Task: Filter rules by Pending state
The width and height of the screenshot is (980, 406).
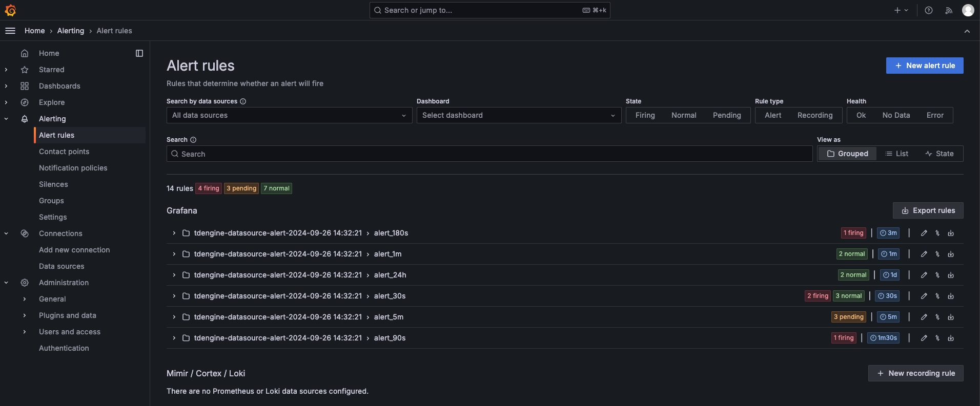Action: (x=727, y=115)
